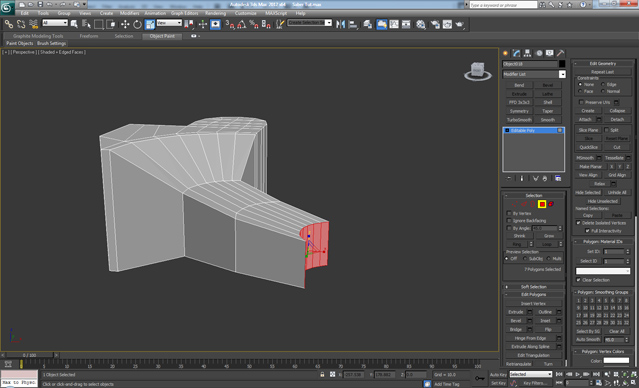Viewport: 639px width, 388px height.
Task: Select the Rotate transform tool
Action: point(137,24)
